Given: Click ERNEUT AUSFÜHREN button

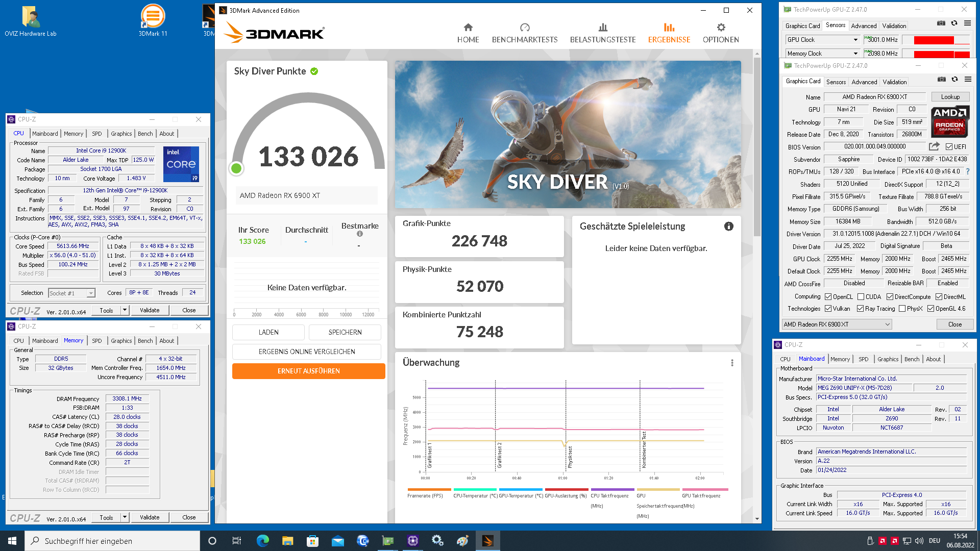Looking at the screenshot, I should [308, 371].
